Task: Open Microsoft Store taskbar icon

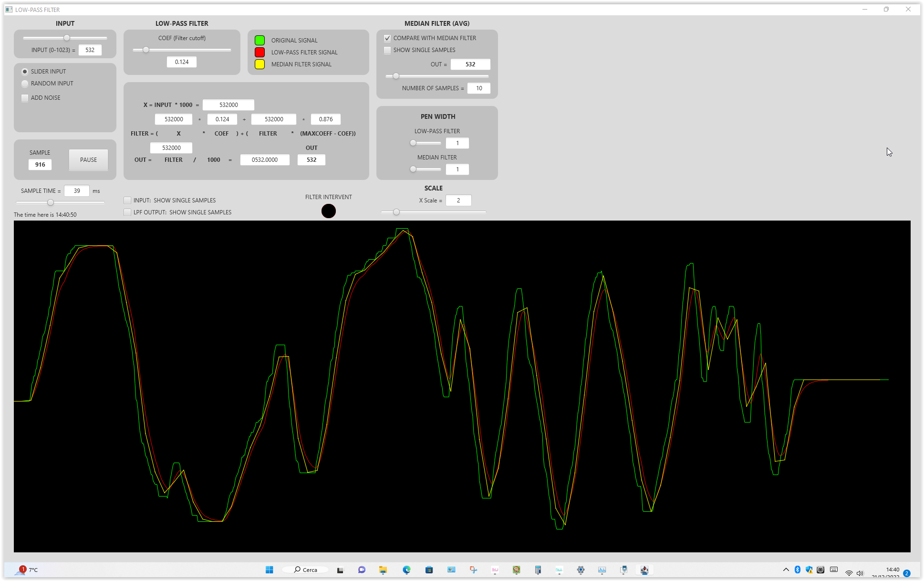Action: pos(429,570)
